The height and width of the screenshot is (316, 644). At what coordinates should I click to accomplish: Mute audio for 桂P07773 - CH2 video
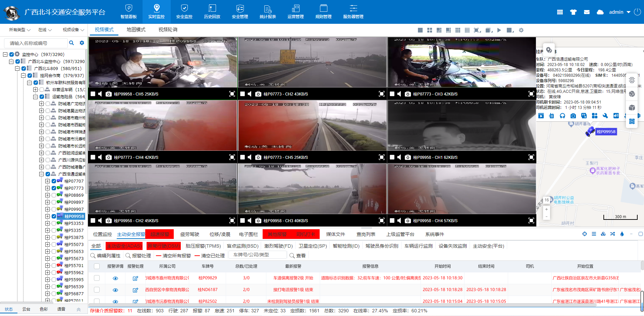(250, 94)
